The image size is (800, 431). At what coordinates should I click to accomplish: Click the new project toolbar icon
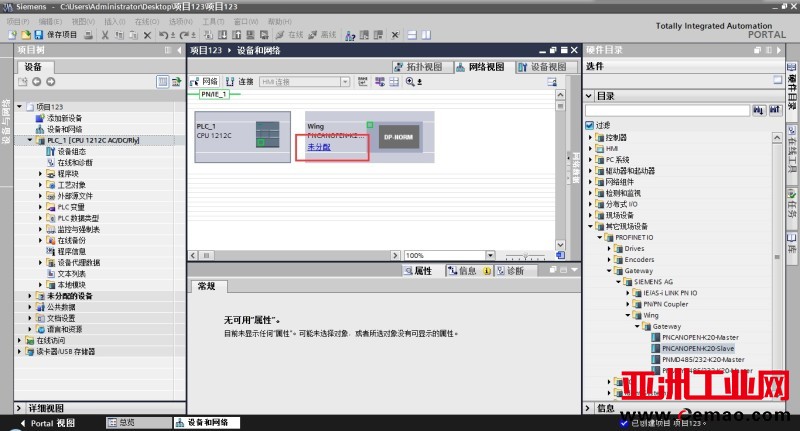pyautogui.click(x=12, y=35)
